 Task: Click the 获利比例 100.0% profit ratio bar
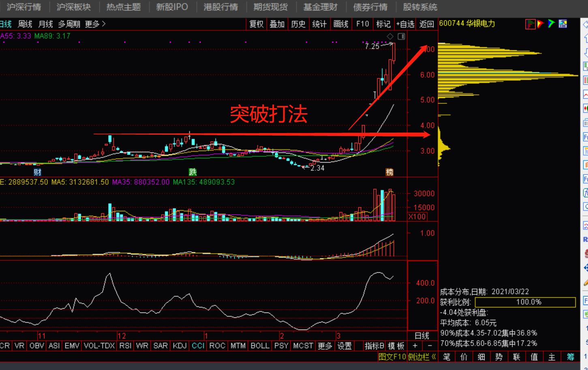pos(525,303)
